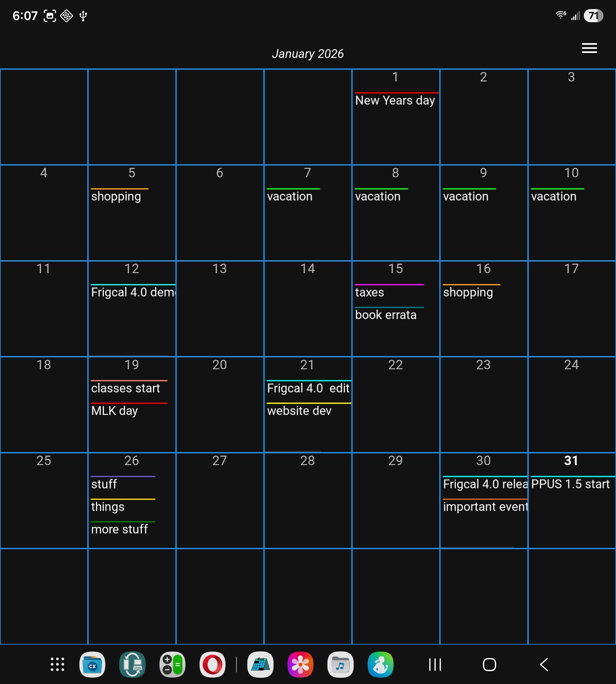Open the Gallery flower icon

[x=300, y=664]
